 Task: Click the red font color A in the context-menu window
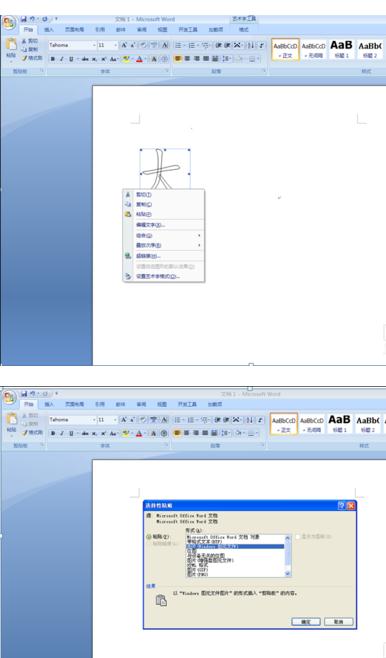pos(139,59)
